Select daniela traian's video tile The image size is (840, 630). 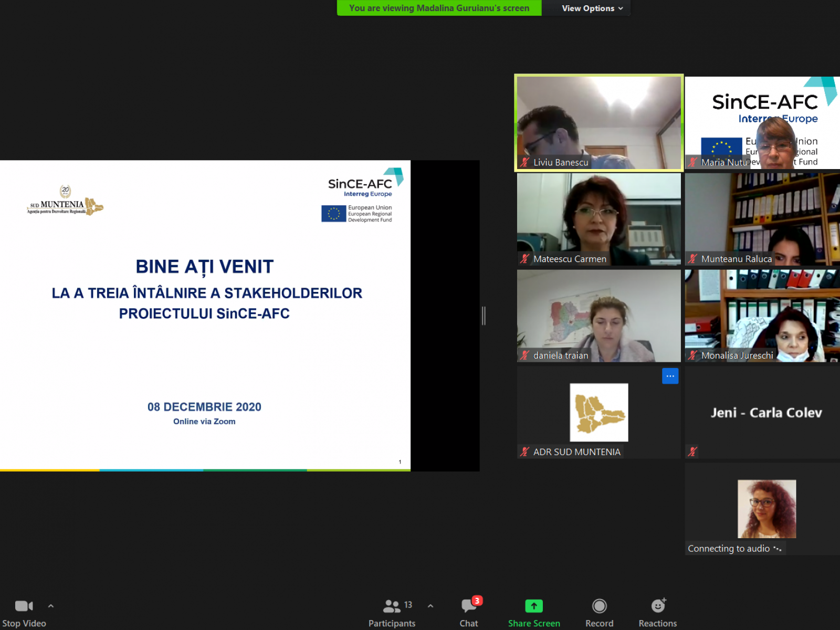coord(598,315)
